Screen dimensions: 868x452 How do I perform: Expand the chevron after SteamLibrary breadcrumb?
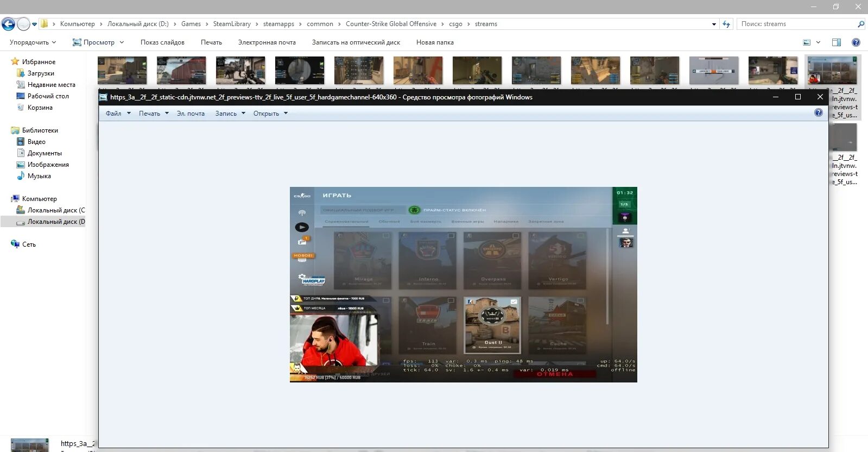coord(257,24)
